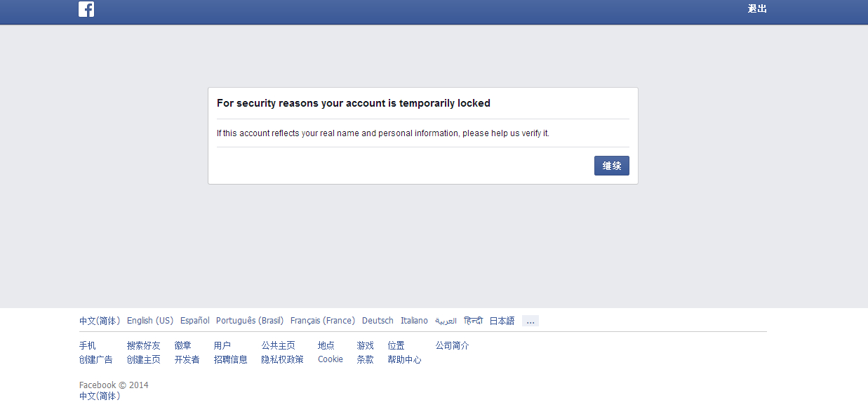Open the 帮助中心 help center link
This screenshot has height=419, width=868.
click(405, 359)
